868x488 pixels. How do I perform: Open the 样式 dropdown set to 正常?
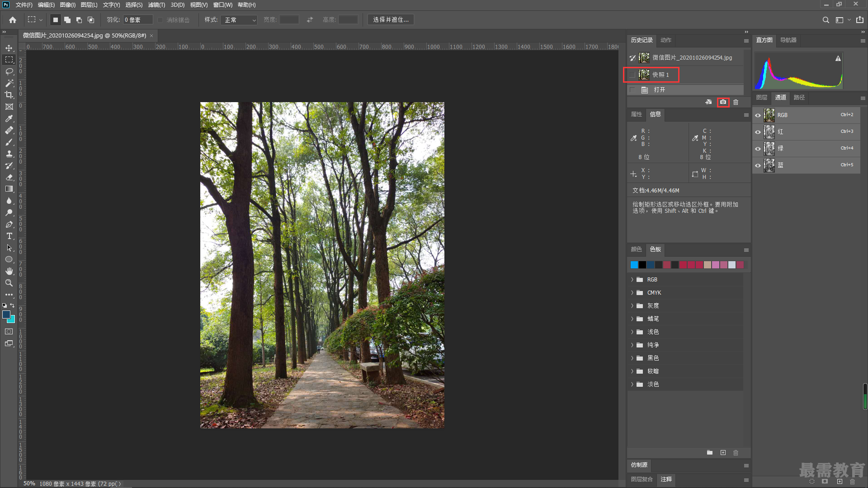coord(239,20)
